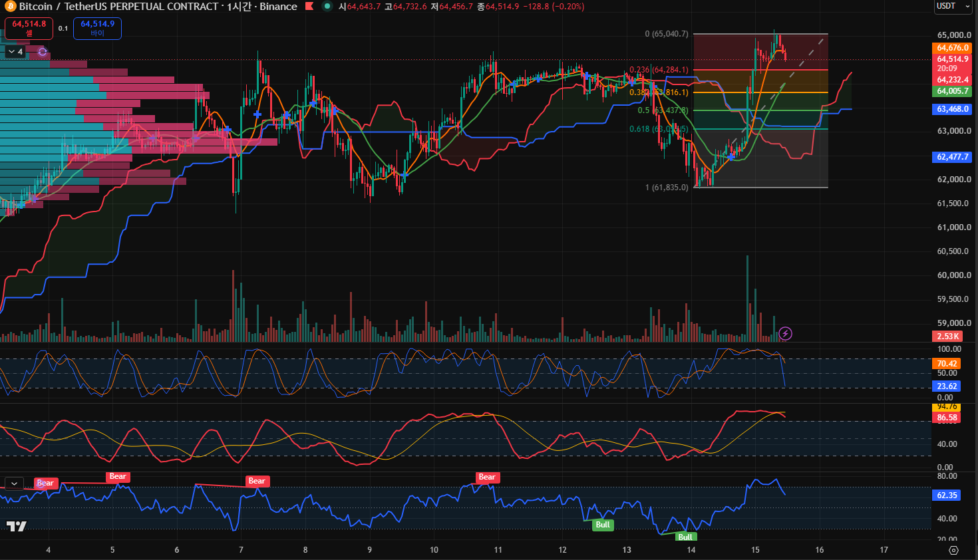Click the blue buy button 64,514.9

98,28
